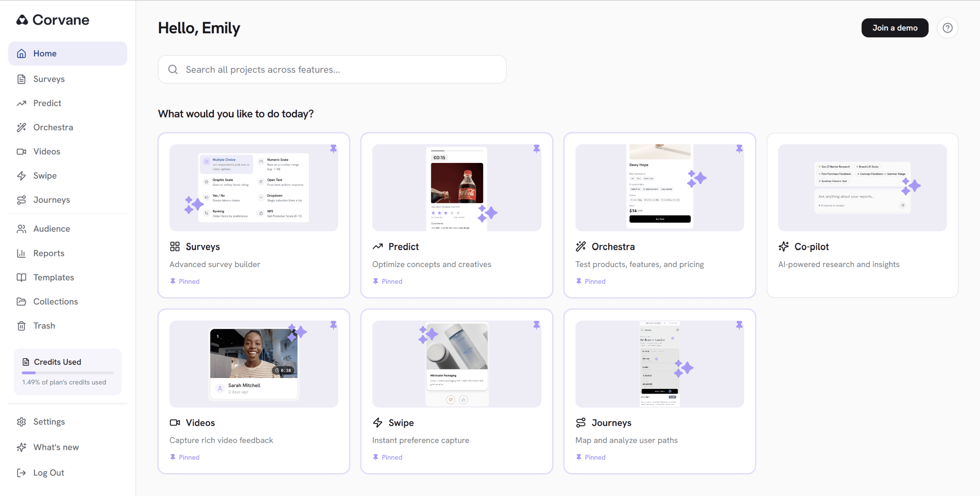Select Templates in the sidebar menu

point(53,277)
